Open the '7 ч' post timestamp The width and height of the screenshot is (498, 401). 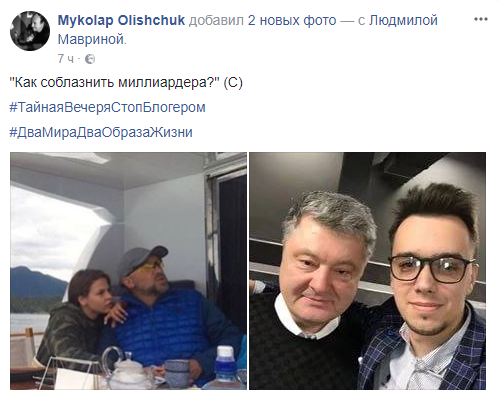(x=65, y=59)
